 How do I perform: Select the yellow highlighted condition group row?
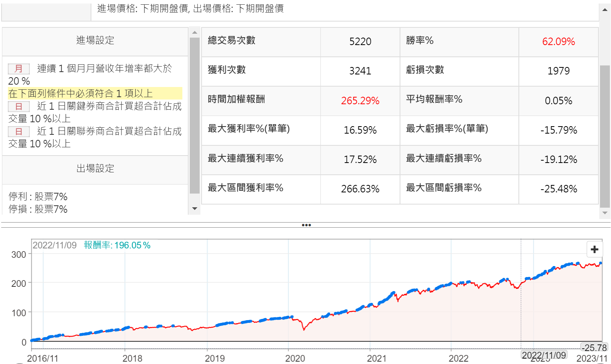point(95,93)
